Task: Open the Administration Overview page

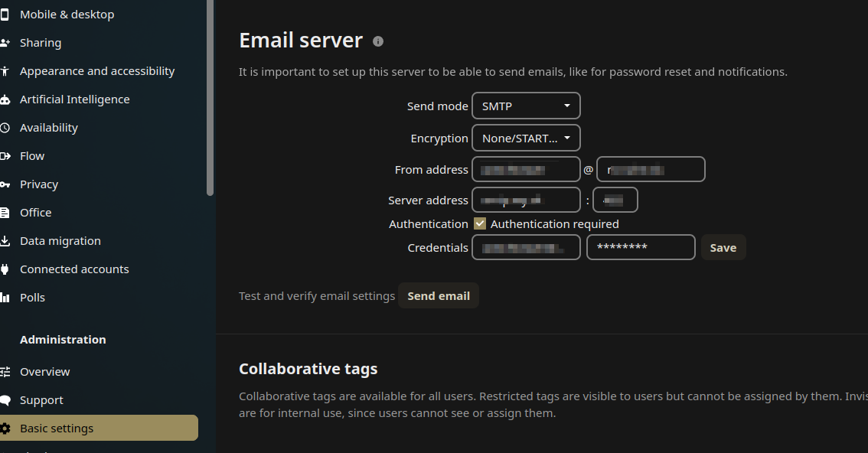Action: coord(45,372)
